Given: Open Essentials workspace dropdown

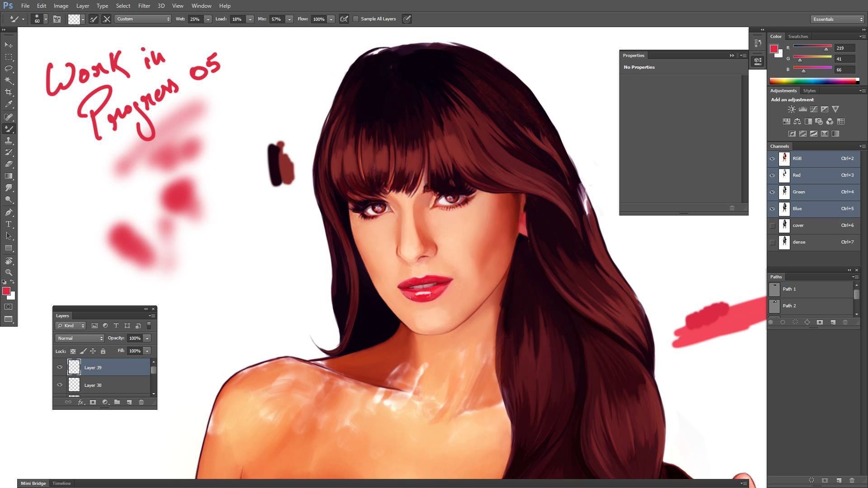Looking at the screenshot, I should coord(837,19).
